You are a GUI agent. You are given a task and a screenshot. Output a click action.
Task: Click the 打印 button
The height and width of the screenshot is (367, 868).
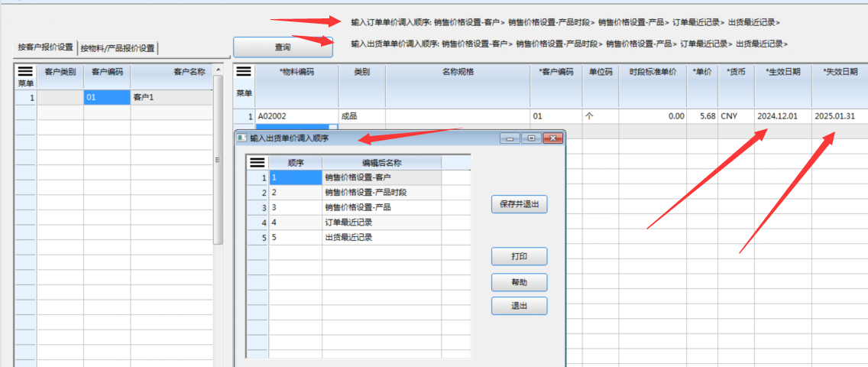coord(519,256)
